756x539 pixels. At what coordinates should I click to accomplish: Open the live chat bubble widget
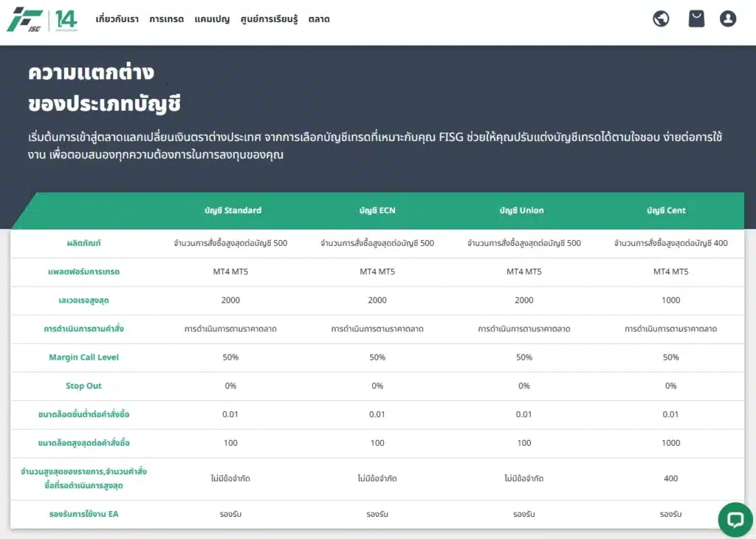point(735,520)
